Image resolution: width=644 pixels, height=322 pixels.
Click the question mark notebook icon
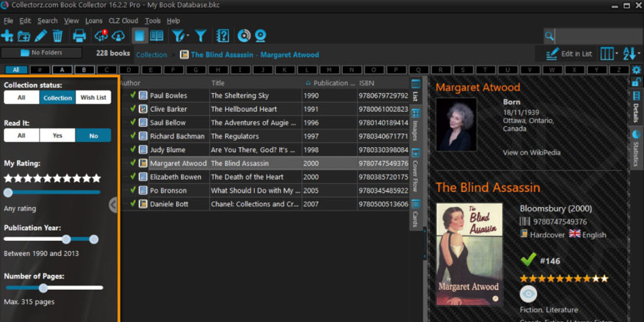(222, 36)
